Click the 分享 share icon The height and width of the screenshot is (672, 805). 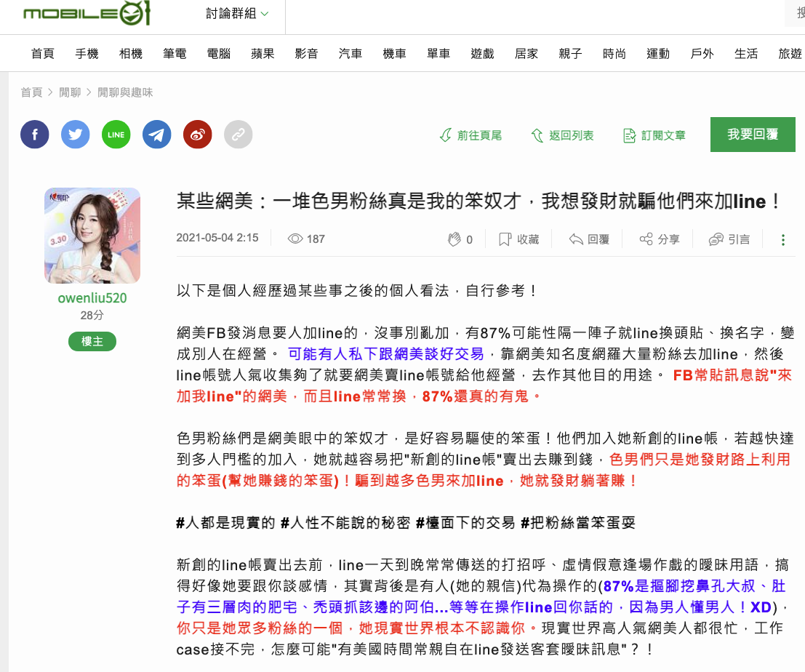pyautogui.click(x=660, y=239)
